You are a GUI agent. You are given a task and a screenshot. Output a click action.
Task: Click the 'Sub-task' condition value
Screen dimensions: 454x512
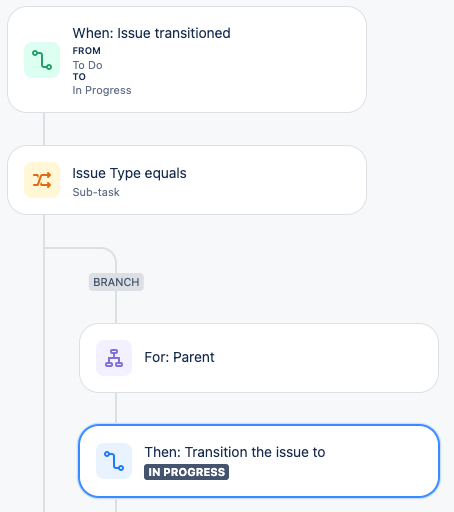pos(96,192)
